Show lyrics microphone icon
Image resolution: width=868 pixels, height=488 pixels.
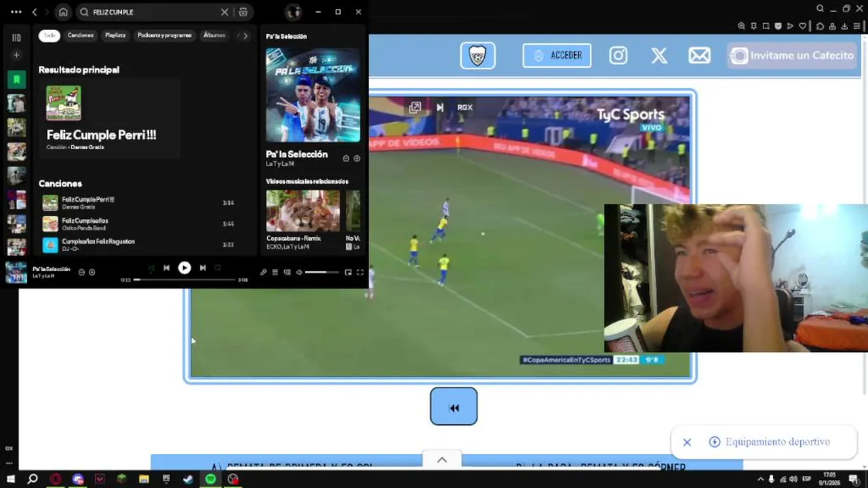click(x=263, y=272)
